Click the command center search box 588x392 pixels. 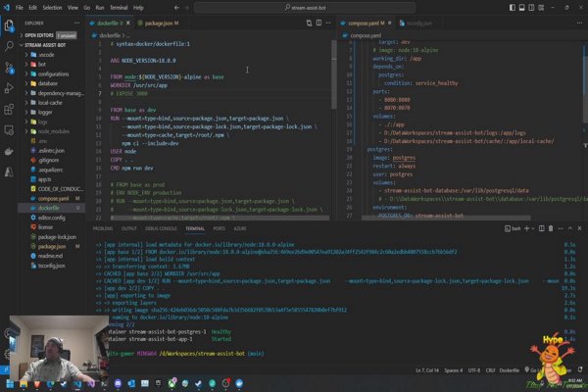coord(305,8)
